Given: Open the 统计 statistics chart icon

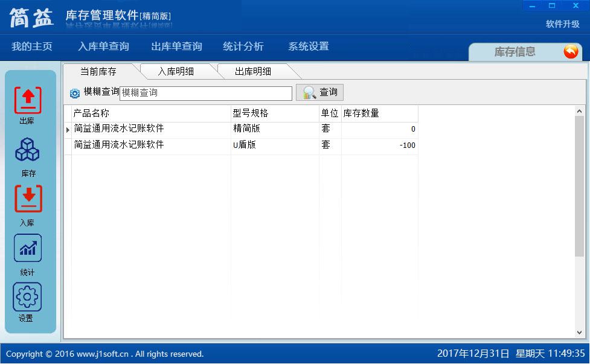Looking at the screenshot, I should click(x=27, y=248).
